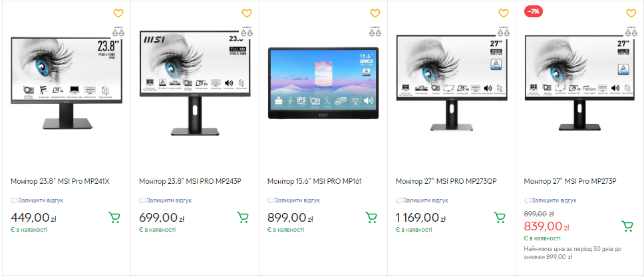This screenshot has height=277, width=644.
Task: Add MSI Pro MP241X to wishlist heart
Action: coord(118,13)
